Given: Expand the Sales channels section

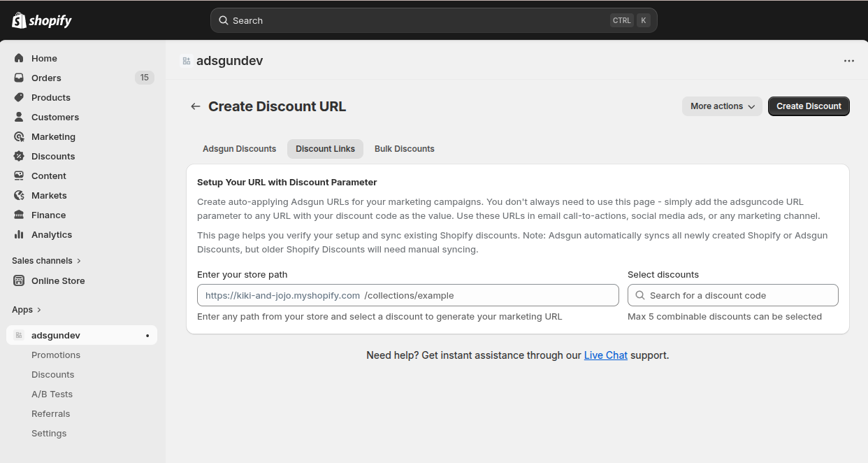Looking at the screenshot, I should coord(46,261).
